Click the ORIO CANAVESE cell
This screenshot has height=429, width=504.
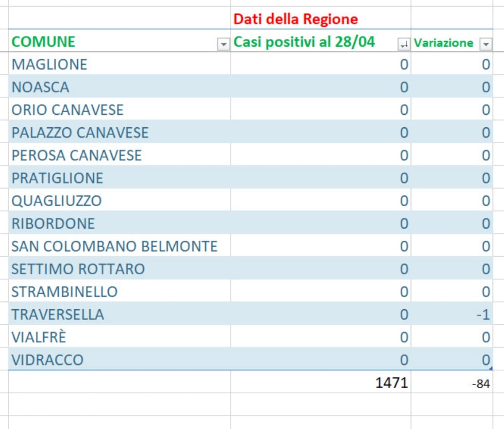(x=68, y=110)
